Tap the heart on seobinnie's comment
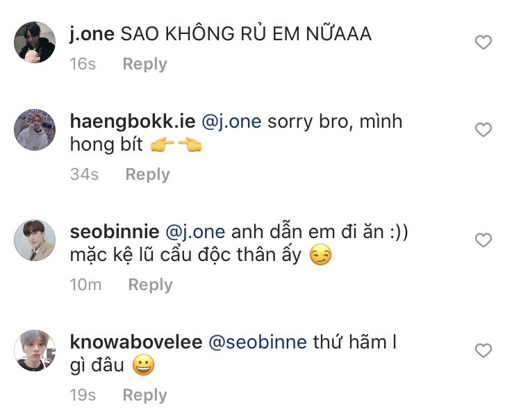 tap(483, 241)
